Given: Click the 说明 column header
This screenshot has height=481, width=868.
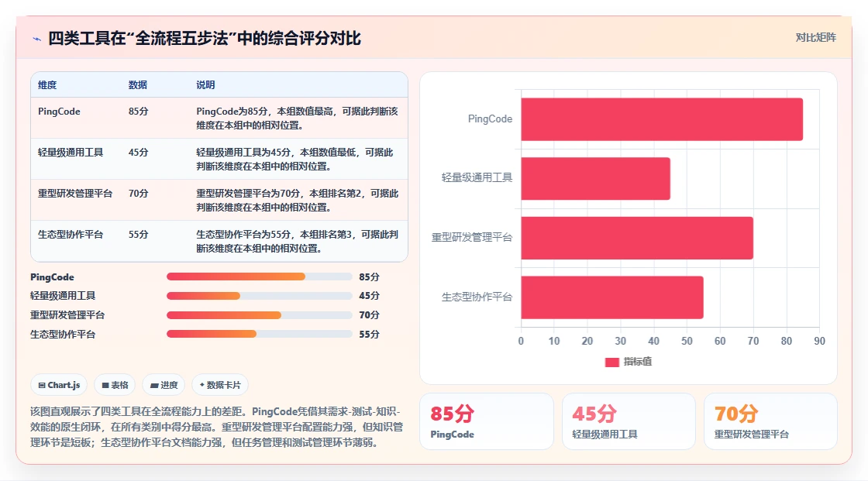Looking at the screenshot, I should point(205,84).
